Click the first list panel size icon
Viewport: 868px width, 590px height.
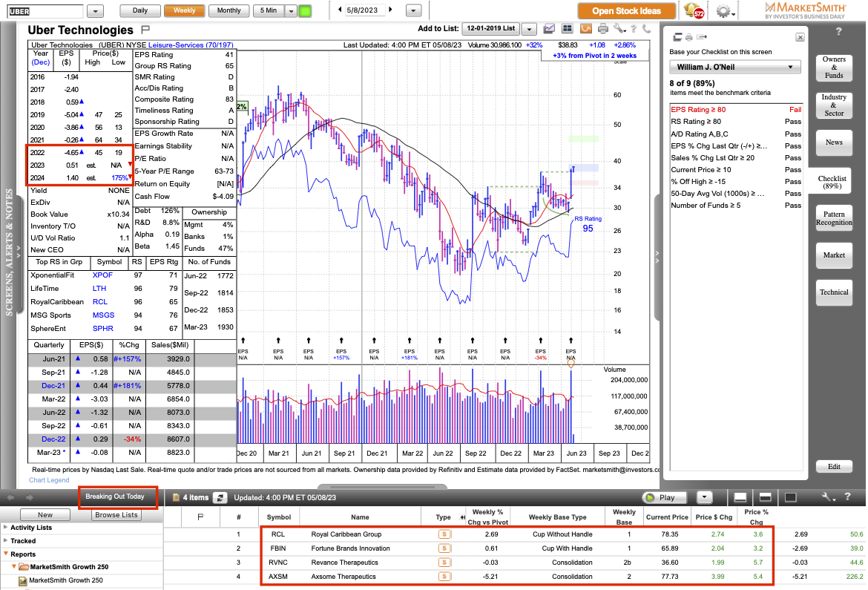740,497
